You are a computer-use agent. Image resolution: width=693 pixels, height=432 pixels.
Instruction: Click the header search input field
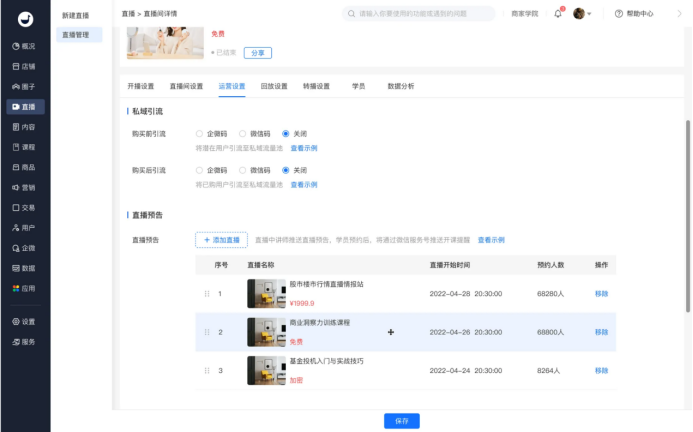[x=419, y=14]
